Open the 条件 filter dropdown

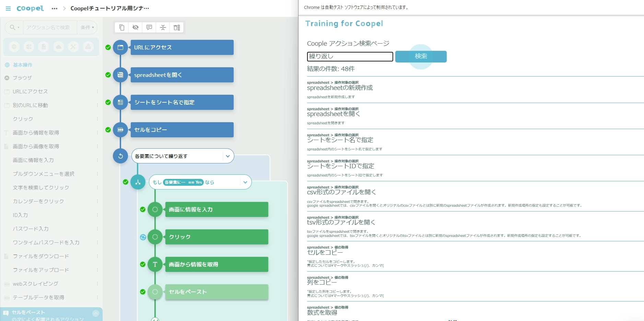pos(87,27)
